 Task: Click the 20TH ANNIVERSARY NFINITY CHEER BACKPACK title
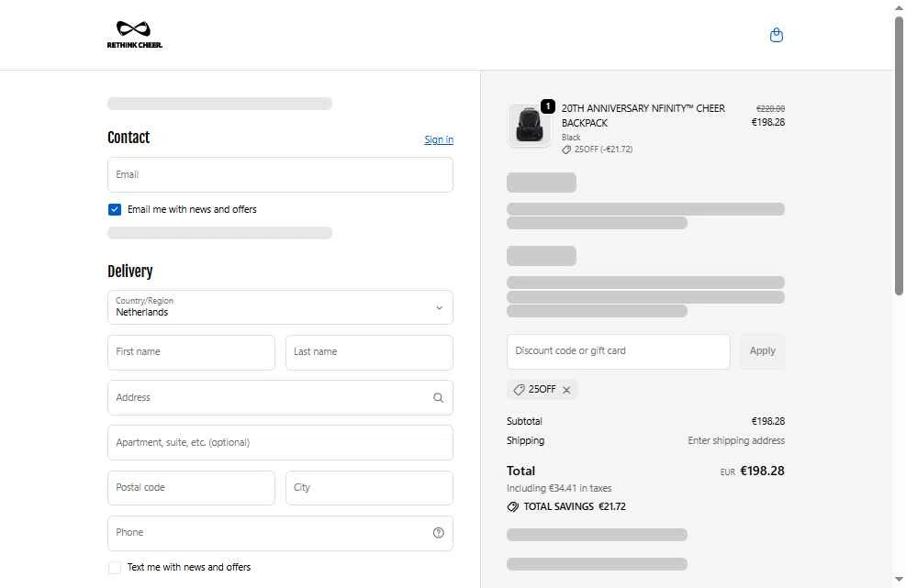tap(643, 116)
